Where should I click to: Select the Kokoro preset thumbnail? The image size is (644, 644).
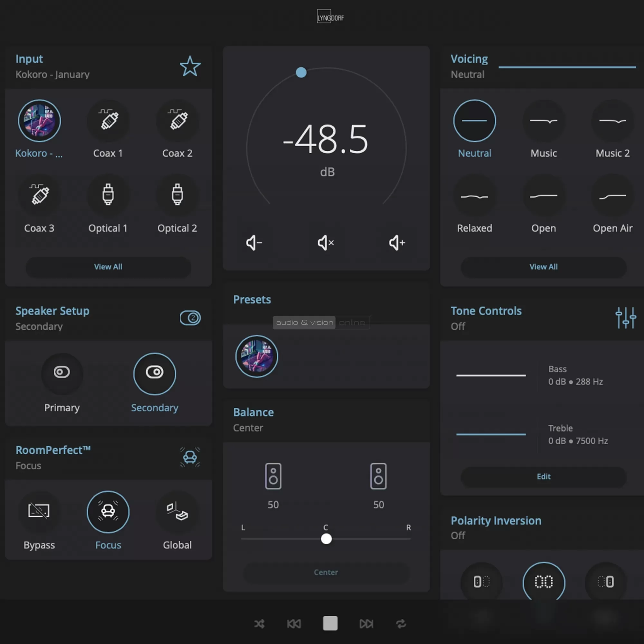point(256,356)
